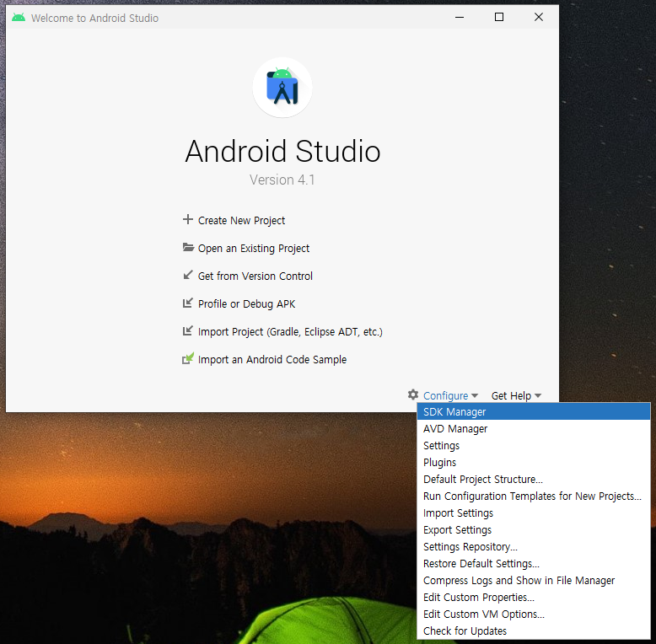Screen dimensions: 656x644
Task: Open Settings Repository...
Action: pos(534,546)
